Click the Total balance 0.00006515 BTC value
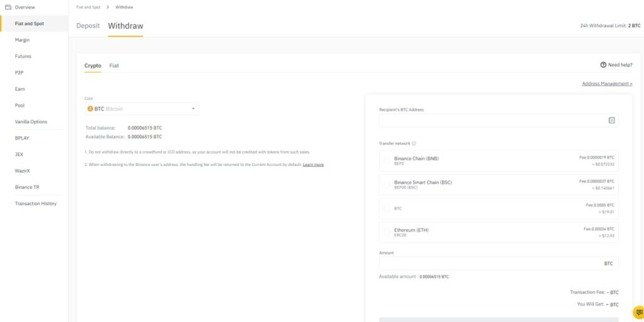644x322 pixels. click(x=145, y=128)
